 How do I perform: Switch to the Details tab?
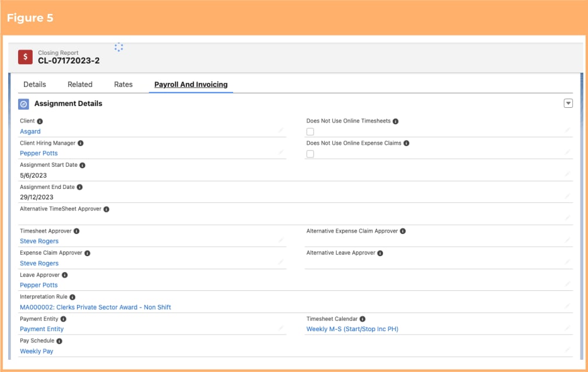pos(34,85)
